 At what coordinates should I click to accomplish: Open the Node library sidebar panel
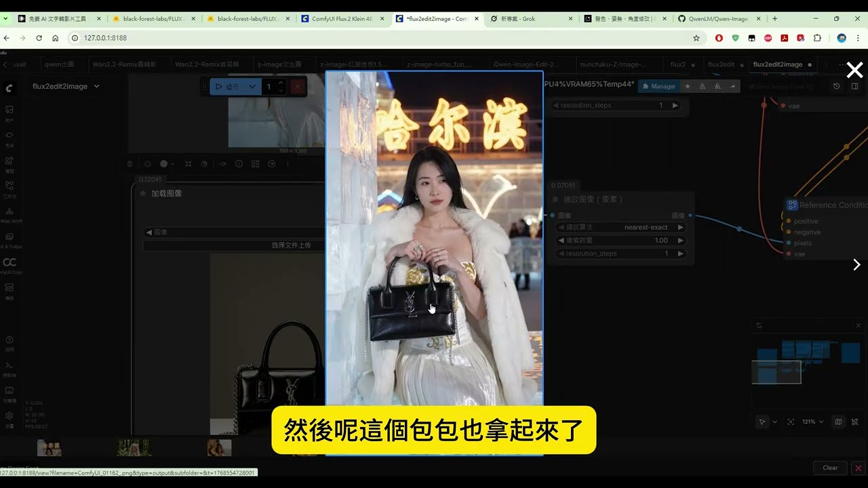click(9, 138)
